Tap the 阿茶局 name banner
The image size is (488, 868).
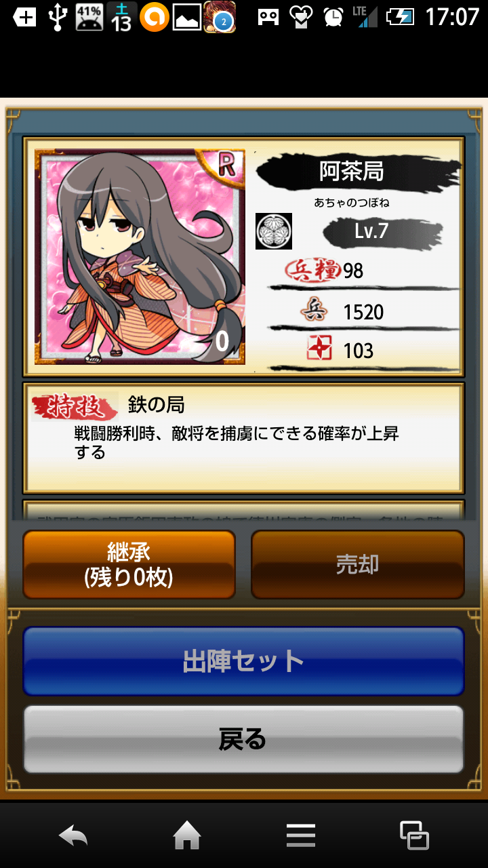coord(352,172)
